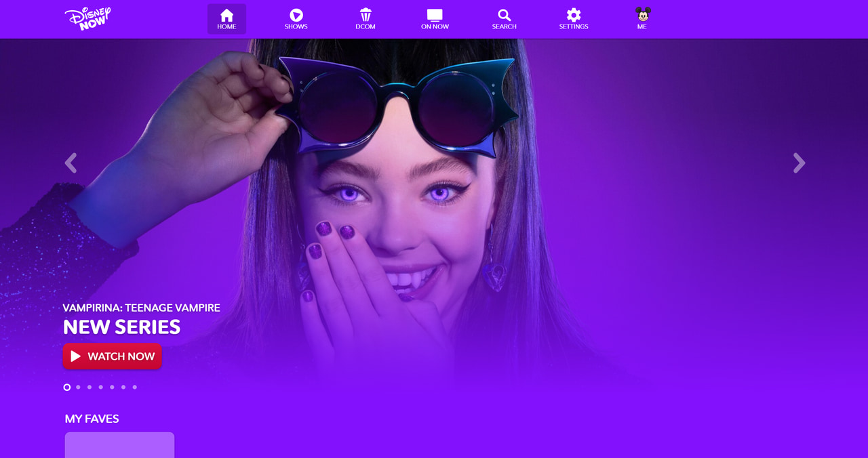The image size is (868, 458).
Task: Jump to the third carousel slide dot
Action: pyautogui.click(x=90, y=388)
